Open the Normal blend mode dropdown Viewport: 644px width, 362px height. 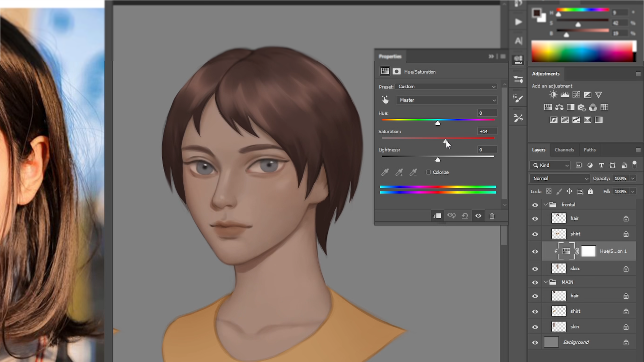coord(559,178)
